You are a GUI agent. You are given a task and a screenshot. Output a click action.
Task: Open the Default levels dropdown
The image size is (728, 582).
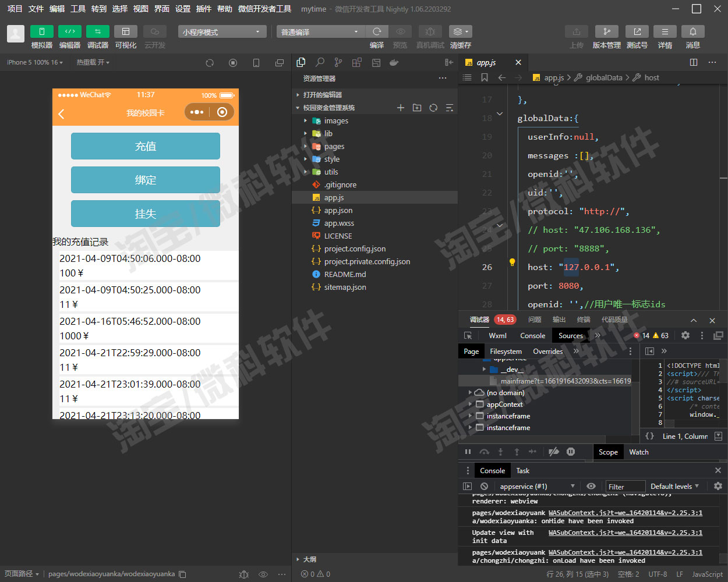click(x=674, y=487)
